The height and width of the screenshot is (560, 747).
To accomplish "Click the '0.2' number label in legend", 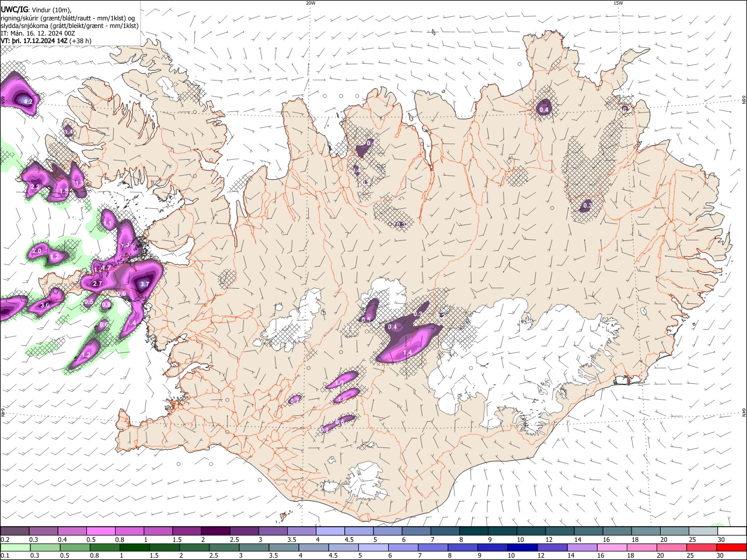I will click(x=5, y=540).
